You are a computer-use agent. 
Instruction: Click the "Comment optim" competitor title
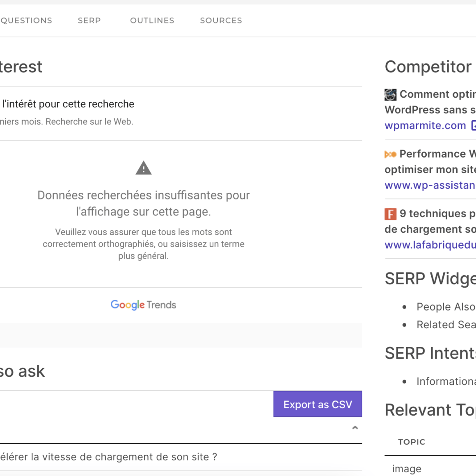pyautogui.click(x=437, y=94)
